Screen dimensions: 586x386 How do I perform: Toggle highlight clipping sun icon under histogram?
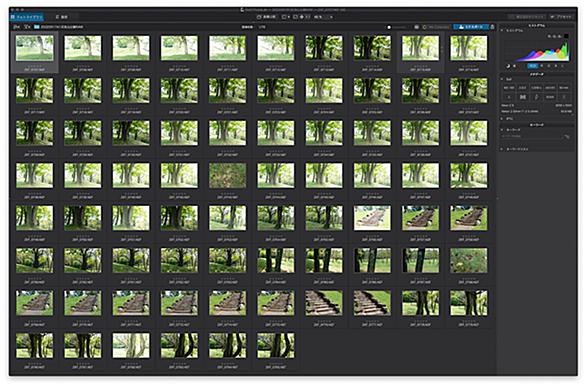pyautogui.click(x=515, y=66)
